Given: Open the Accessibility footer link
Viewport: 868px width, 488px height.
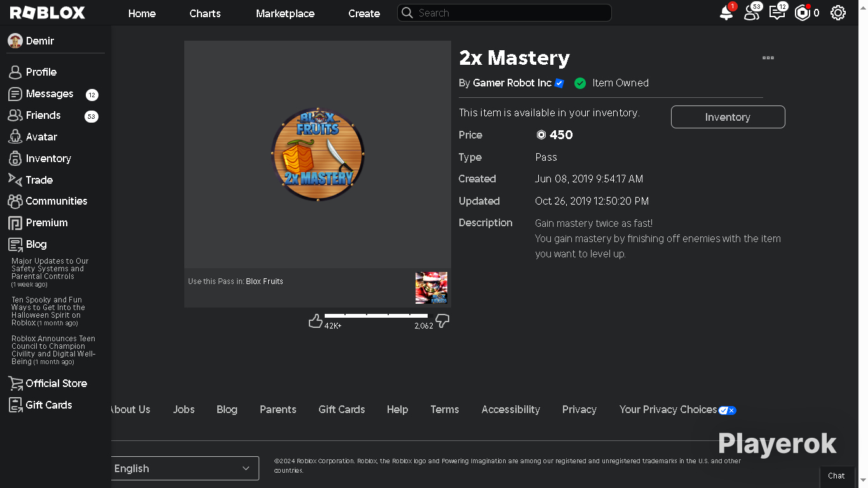Looking at the screenshot, I should click(511, 410).
